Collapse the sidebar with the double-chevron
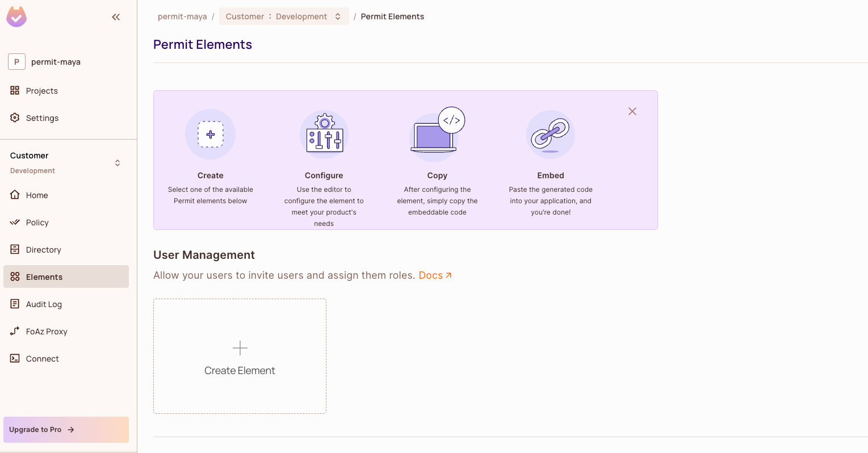The width and height of the screenshot is (868, 453). tap(116, 17)
